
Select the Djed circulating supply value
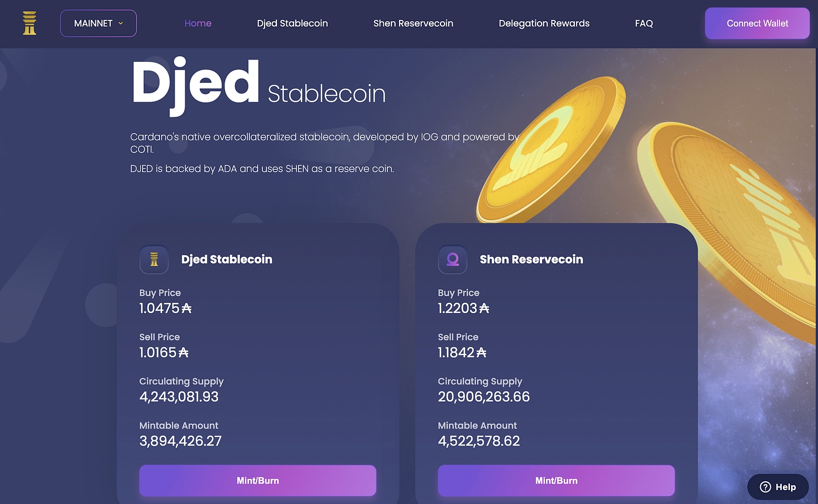point(179,397)
